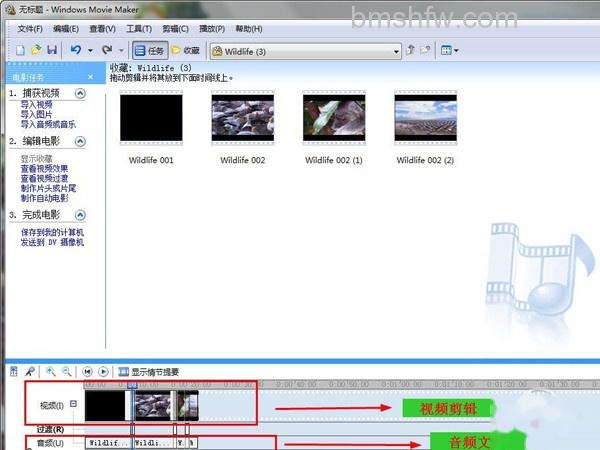Go up one collection level icon
The image size is (600, 450).
411,50
